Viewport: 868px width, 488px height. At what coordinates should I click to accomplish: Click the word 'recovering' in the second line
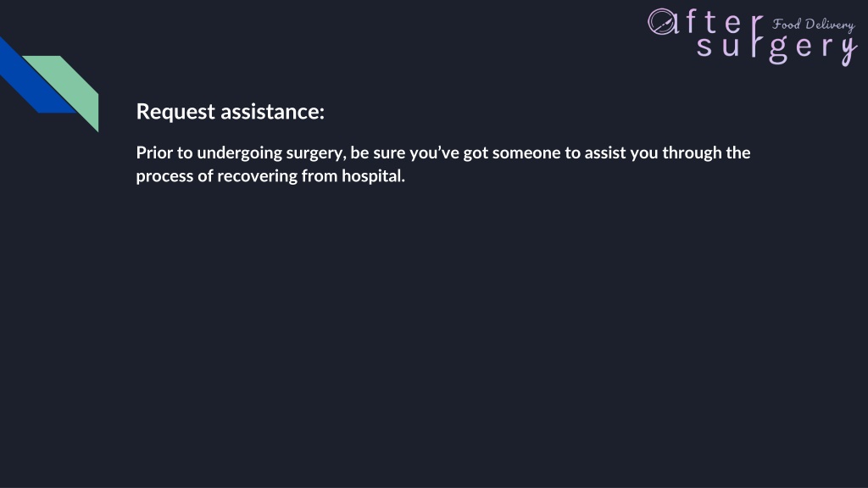258,176
